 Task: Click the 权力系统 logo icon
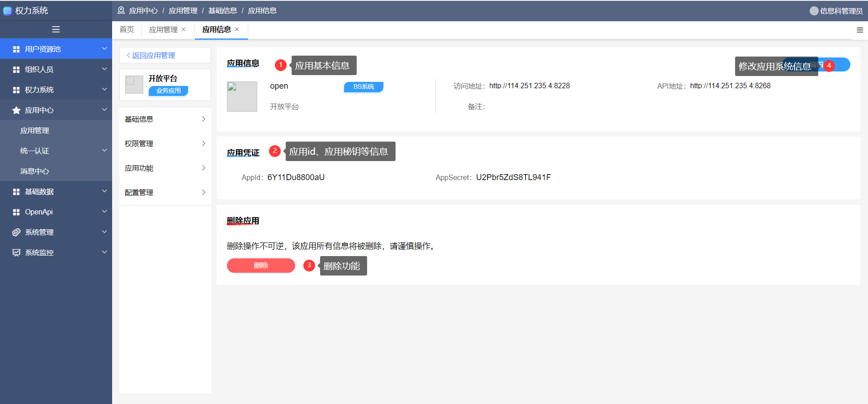point(7,10)
